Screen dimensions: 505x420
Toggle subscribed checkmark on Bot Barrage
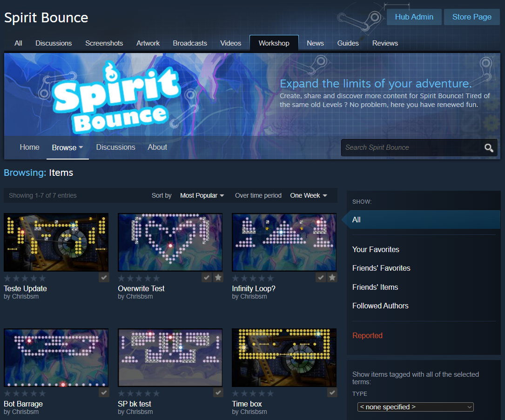pyautogui.click(x=104, y=393)
